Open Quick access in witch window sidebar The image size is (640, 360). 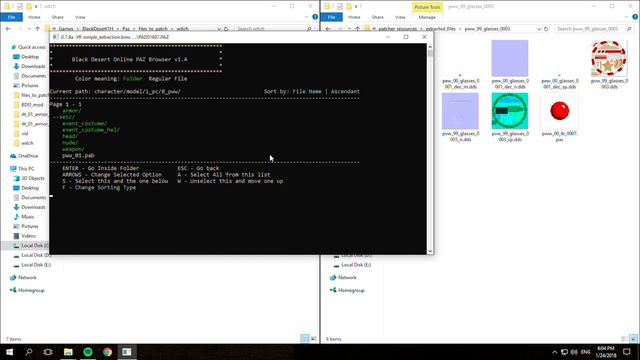pos(31,47)
